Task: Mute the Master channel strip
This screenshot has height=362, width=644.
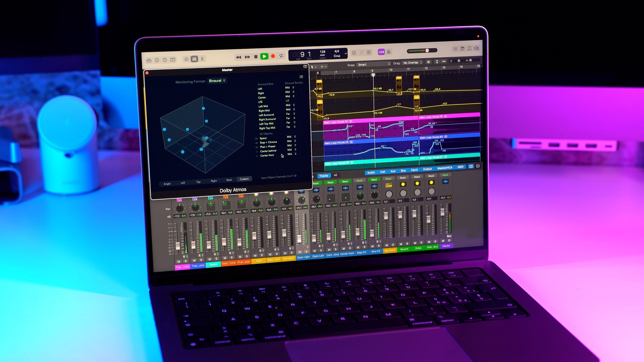Action: (x=443, y=241)
